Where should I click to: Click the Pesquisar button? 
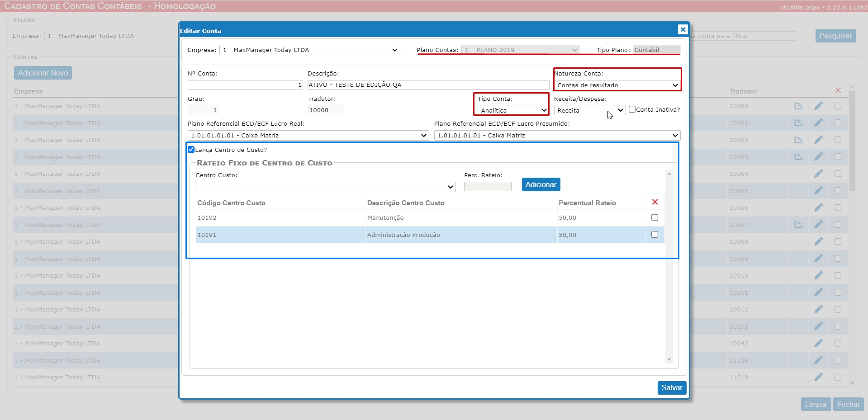pyautogui.click(x=835, y=36)
